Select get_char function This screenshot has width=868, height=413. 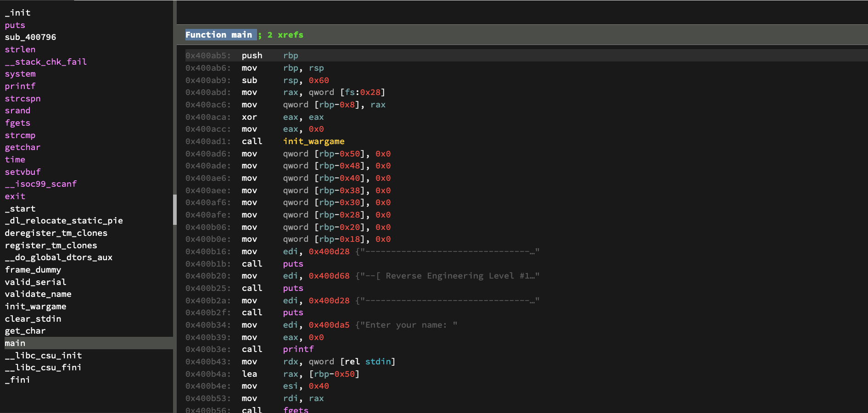pos(25,331)
